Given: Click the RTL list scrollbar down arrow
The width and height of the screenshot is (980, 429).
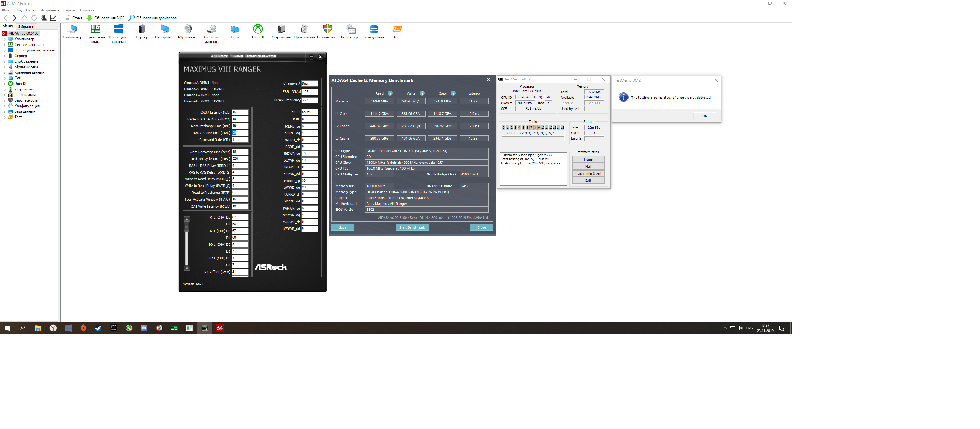Looking at the screenshot, I should pyautogui.click(x=187, y=269).
